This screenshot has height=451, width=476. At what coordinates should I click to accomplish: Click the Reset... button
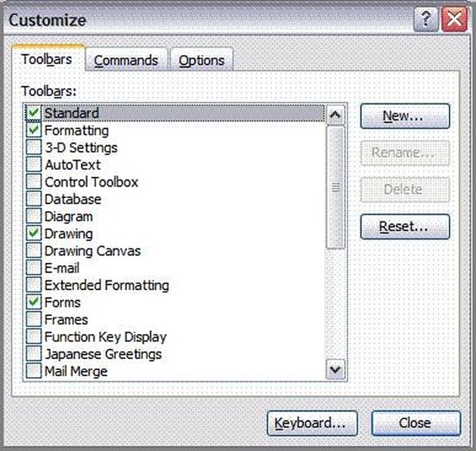(x=405, y=227)
